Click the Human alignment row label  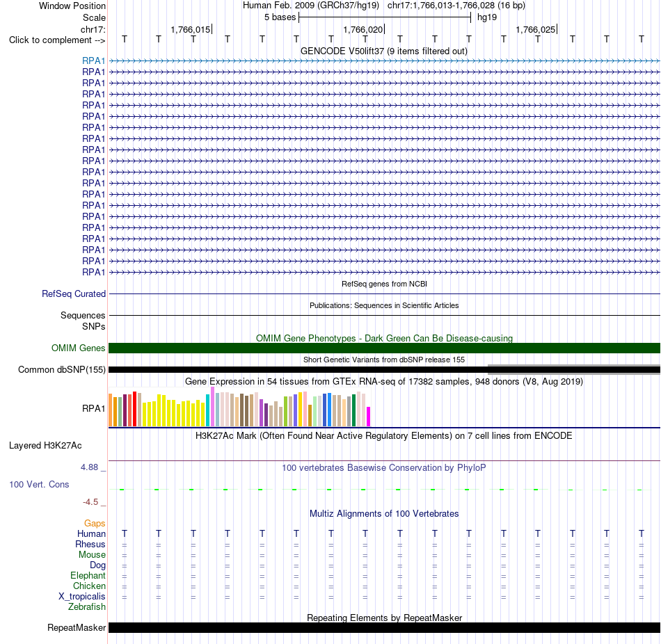click(x=91, y=534)
